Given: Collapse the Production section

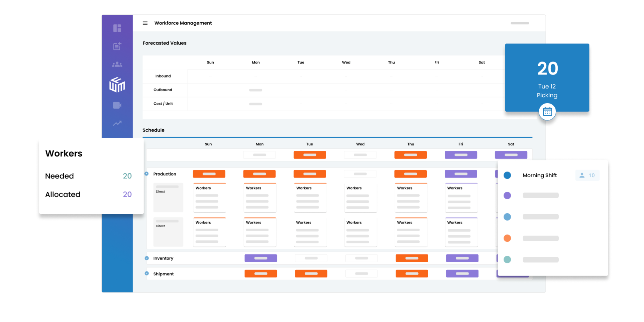Looking at the screenshot, I should click(x=147, y=174).
